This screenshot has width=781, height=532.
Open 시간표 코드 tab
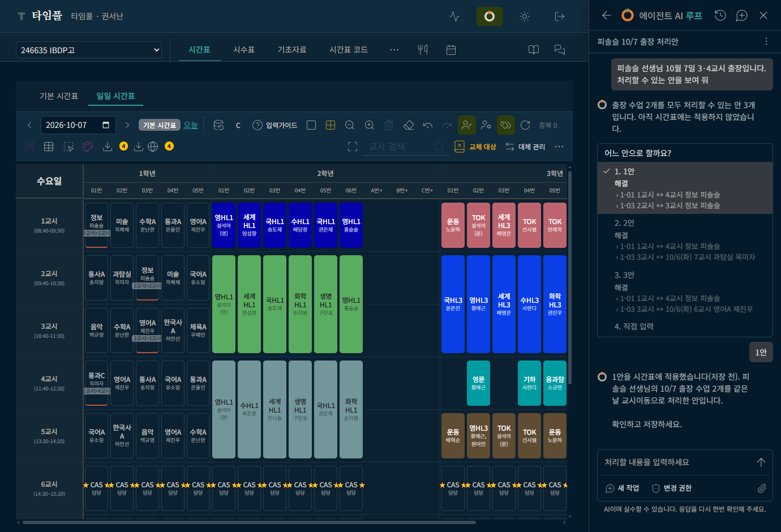pos(349,50)
